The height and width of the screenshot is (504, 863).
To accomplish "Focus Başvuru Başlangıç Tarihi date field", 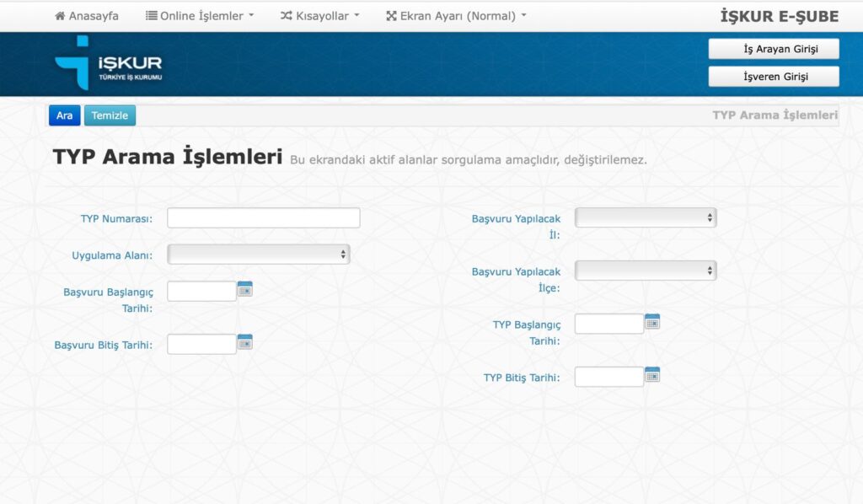I will click(x=202, y=291).
